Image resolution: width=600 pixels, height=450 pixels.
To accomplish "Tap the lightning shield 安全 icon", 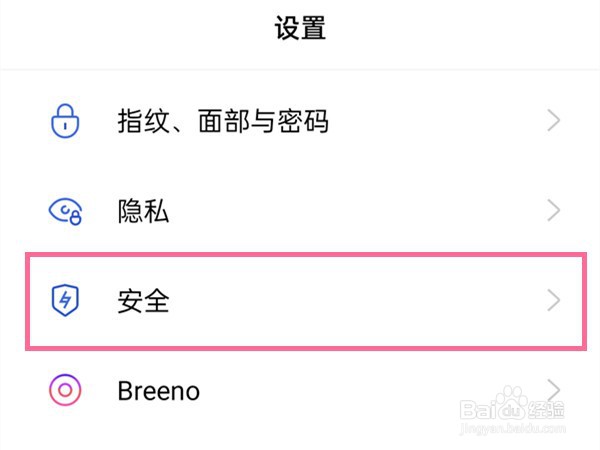I will pos(66,300).
